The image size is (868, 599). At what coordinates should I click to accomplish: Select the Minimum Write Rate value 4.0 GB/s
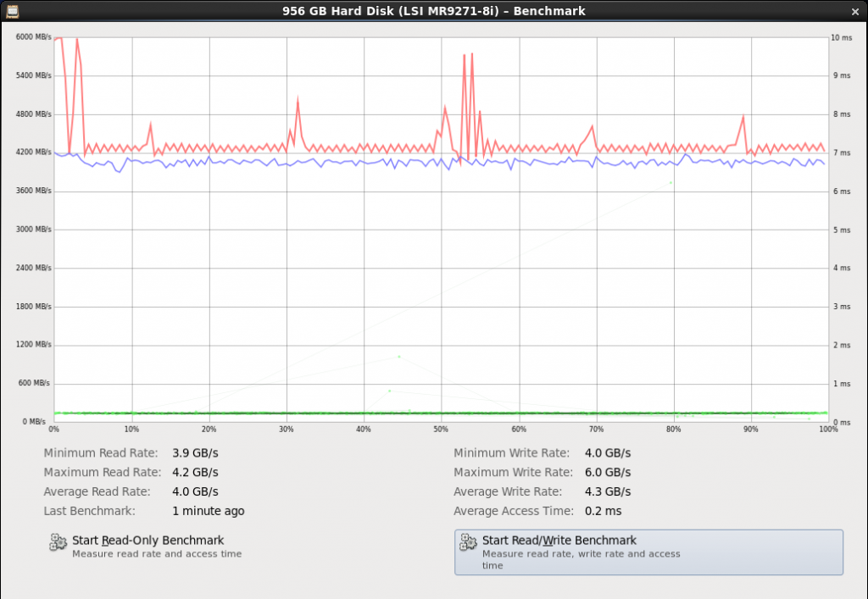(608, 453)
